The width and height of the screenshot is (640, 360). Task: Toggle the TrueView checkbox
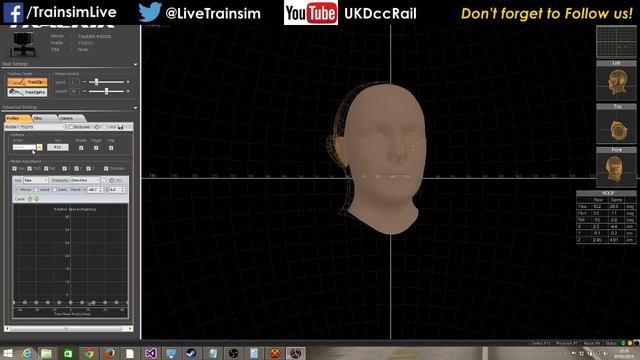click(x=106, y=168)
